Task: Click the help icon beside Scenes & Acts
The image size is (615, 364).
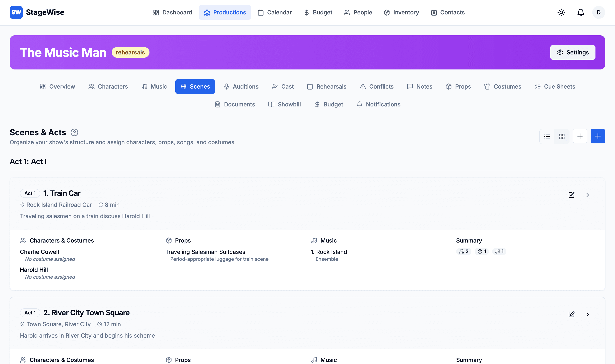Action: (x=74, y=132)
